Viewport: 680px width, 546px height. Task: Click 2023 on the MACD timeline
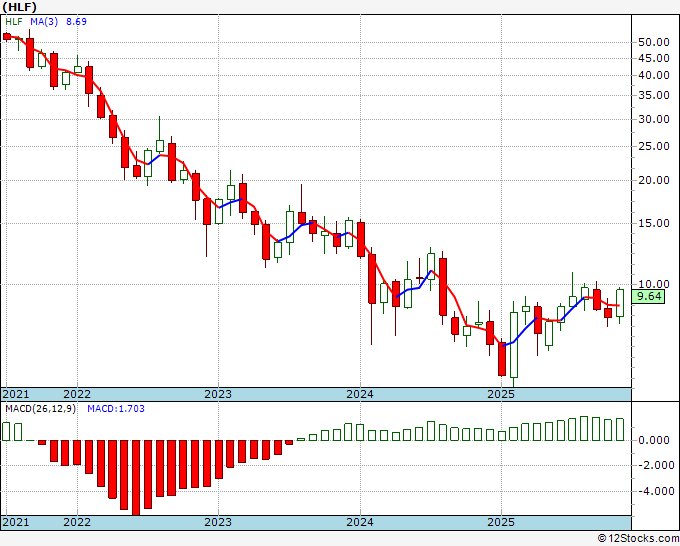(x=218, y=522)
